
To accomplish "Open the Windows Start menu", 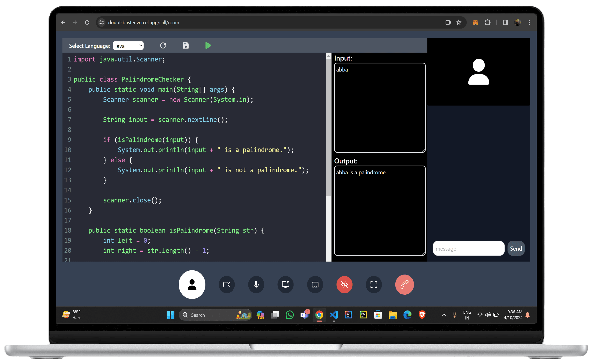I will point(170,315).
